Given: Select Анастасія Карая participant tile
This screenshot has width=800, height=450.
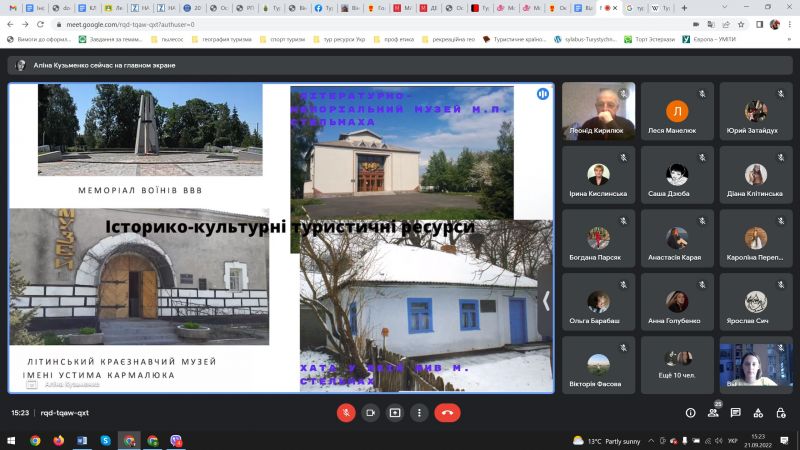Looking at the screenshot, I should (x=677, y=238).
